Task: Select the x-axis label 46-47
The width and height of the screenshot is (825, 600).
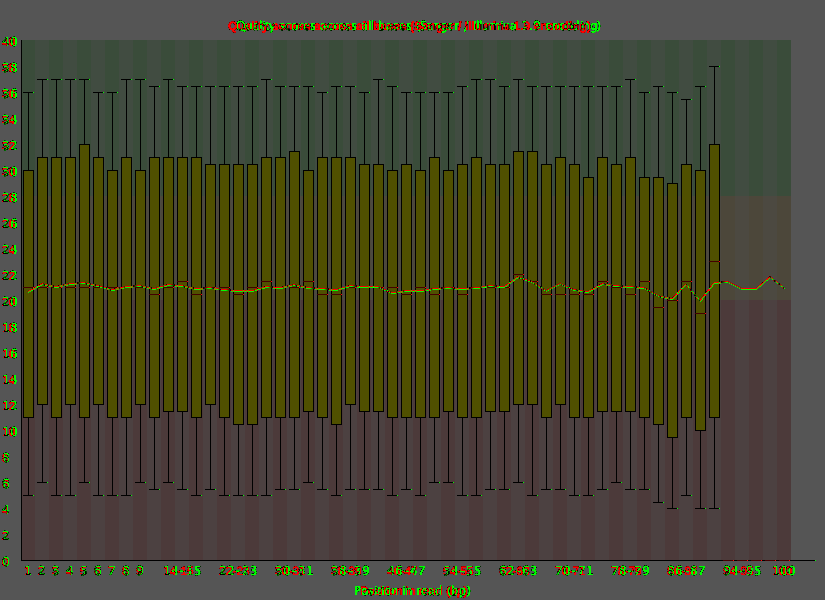Action: click(406, 571)
